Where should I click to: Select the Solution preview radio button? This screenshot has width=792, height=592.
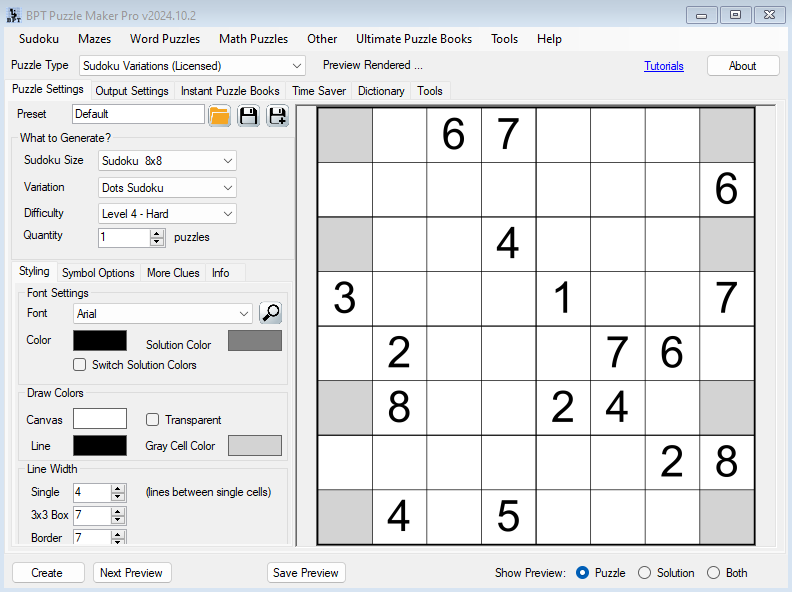[x=645, y=573]
